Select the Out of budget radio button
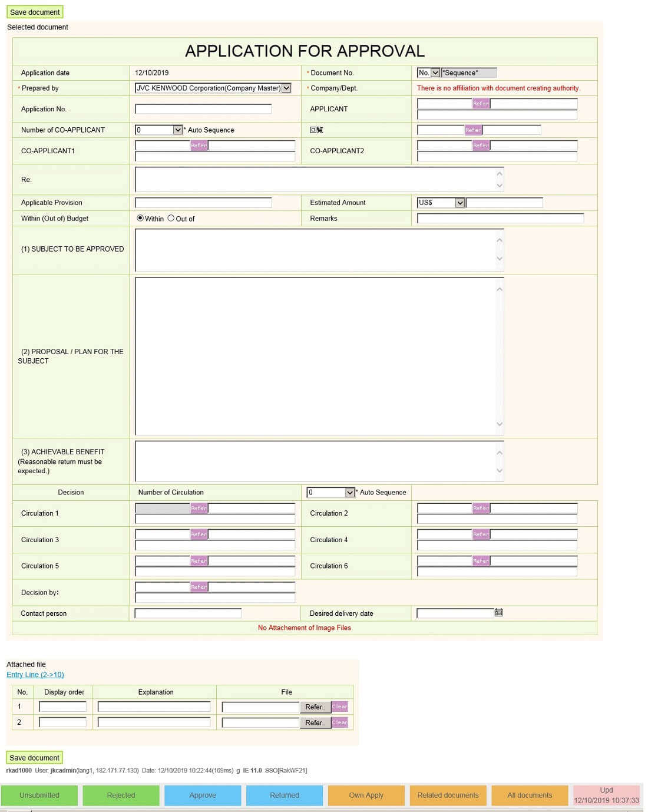This screenshot has height=812, width=648. (171, 218)
